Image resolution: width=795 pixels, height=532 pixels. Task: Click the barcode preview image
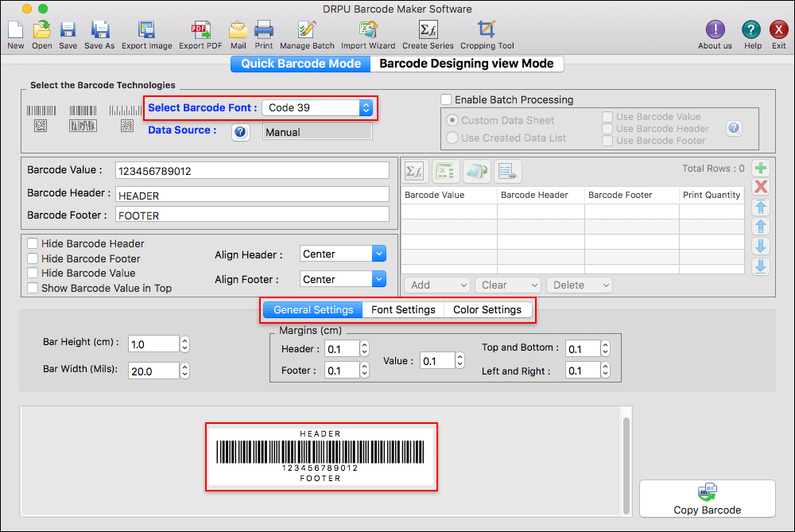pyautogui.click(x=321, y=456)
